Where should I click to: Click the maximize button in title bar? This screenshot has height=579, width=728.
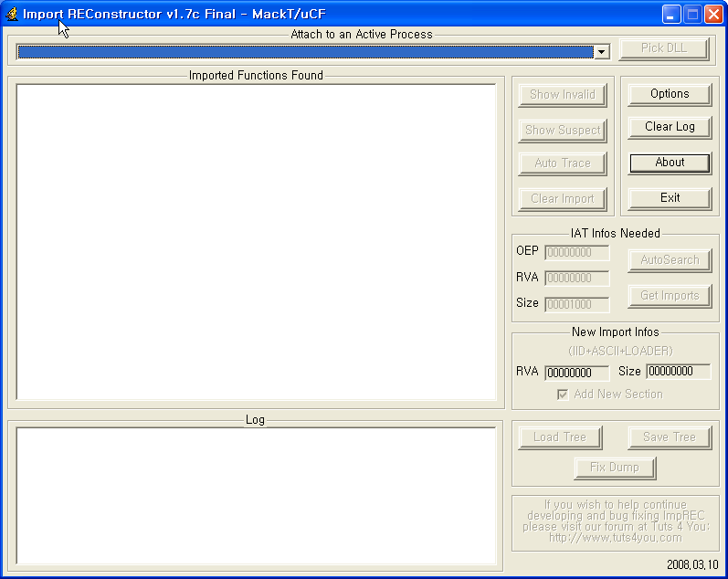tap(692, 15)
